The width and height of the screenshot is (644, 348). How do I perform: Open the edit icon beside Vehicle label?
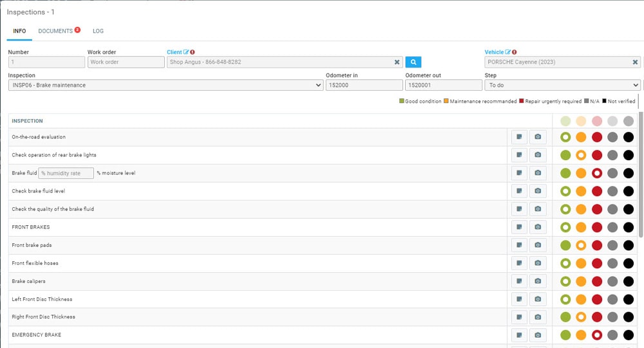(x=507, y=52)
